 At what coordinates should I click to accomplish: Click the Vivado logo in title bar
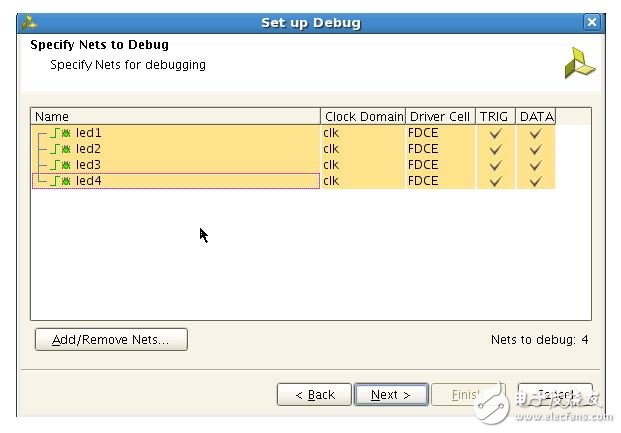pos(30,22)
